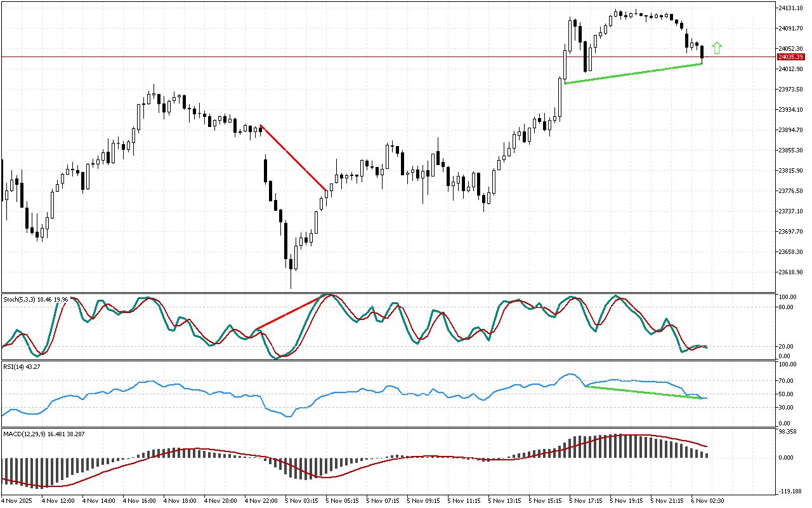
Task: Select the green support trendline on price chart
Action: (x=633, y=74)
